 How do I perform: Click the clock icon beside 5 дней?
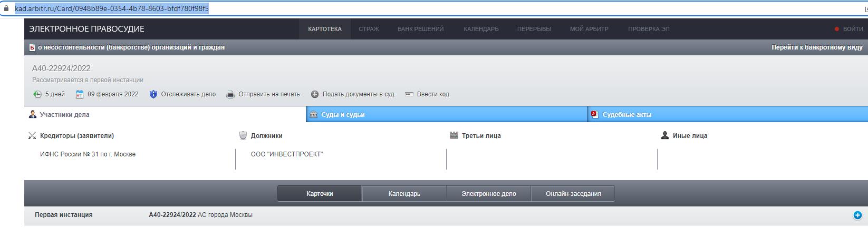point(37,94)
